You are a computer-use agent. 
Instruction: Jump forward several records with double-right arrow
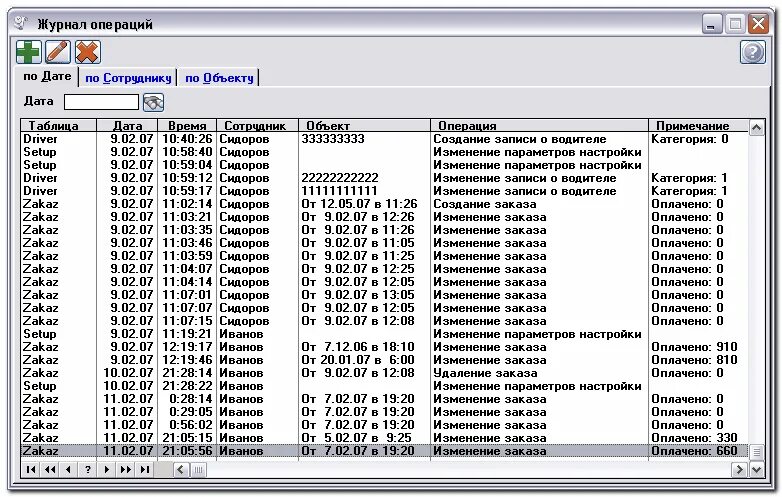tap(125, 469)
